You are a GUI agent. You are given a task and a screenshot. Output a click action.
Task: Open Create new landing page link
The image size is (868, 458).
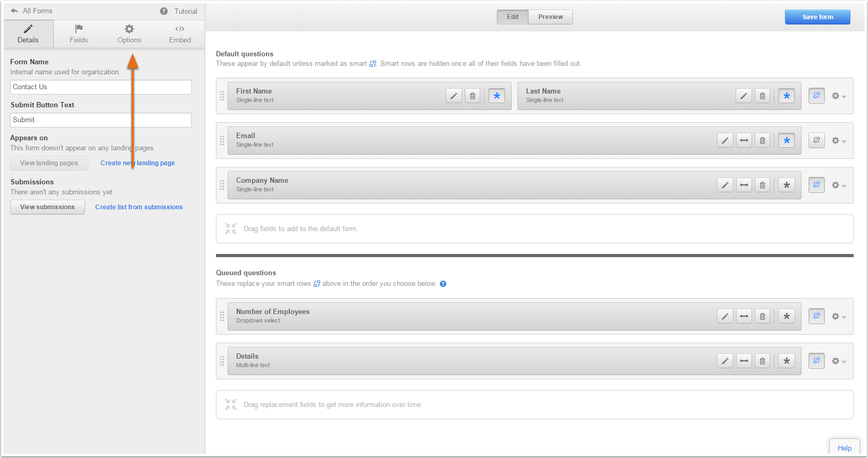tap(138, 163)
